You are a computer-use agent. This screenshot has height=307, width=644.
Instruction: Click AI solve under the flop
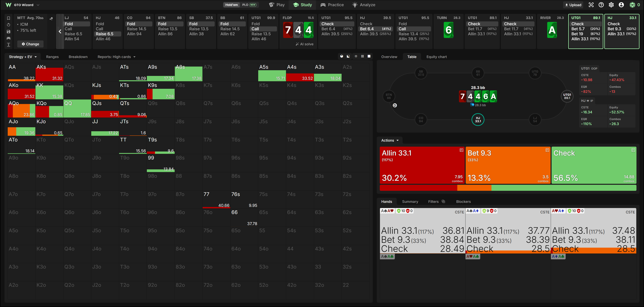click(304, 44)
